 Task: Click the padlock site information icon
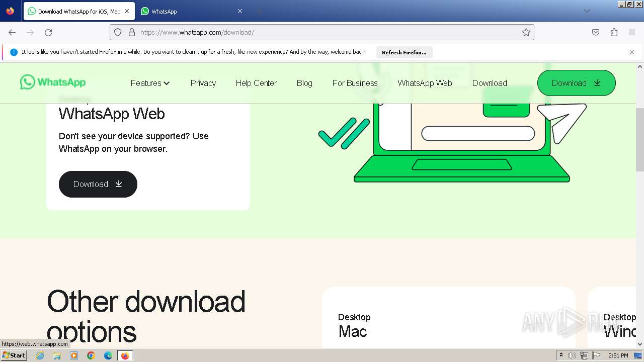(132, 32)
